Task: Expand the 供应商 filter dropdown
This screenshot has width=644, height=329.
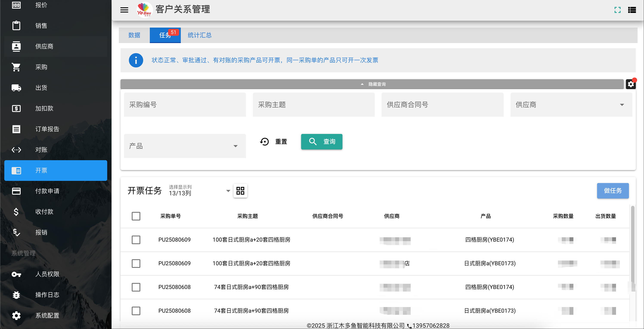Action: click(x=571, y=105)
